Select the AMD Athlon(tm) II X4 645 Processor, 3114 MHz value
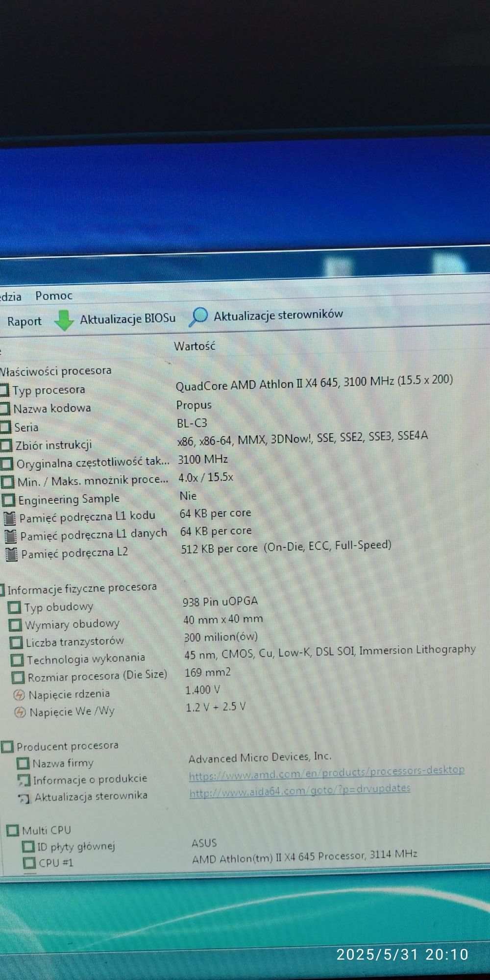Viewport: 490px width, 980px height. [305, 857]
